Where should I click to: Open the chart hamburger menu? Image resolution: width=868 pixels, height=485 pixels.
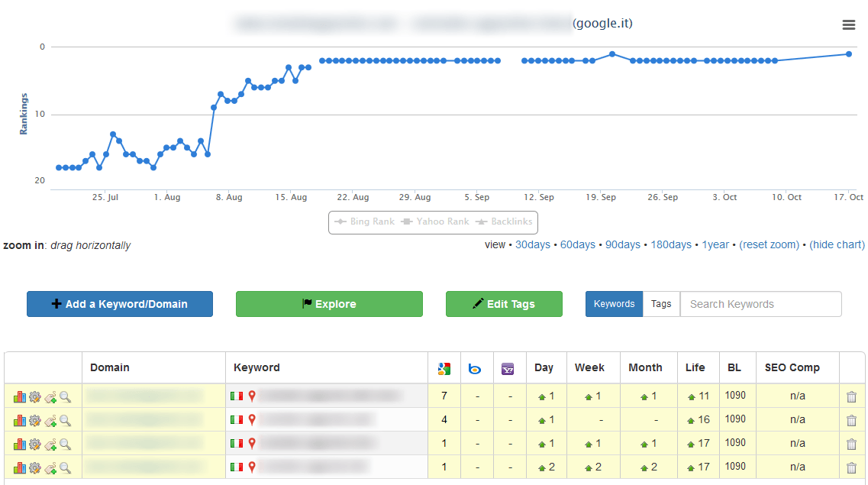[x=849, y=25]
